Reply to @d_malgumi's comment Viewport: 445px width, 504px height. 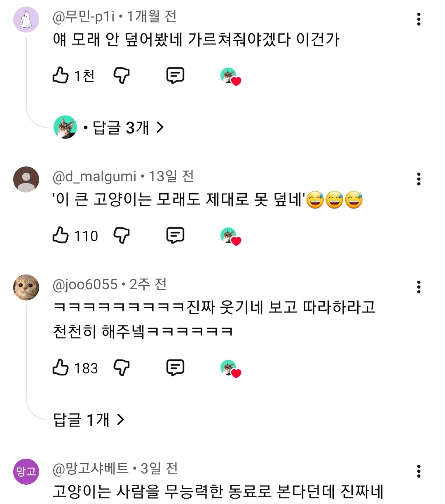click(175, 235)
